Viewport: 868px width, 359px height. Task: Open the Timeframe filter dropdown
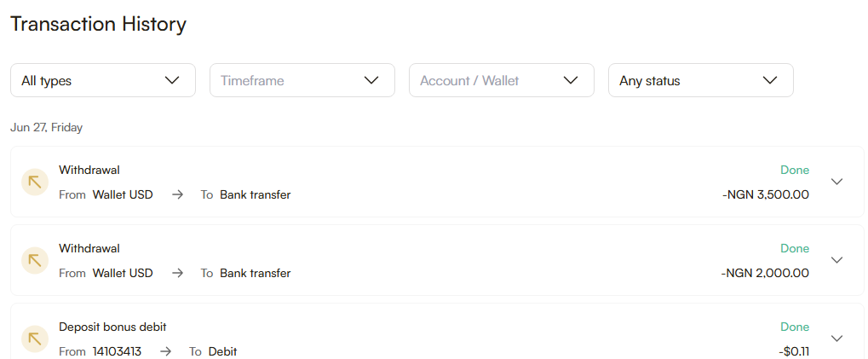tap(302, 80)
